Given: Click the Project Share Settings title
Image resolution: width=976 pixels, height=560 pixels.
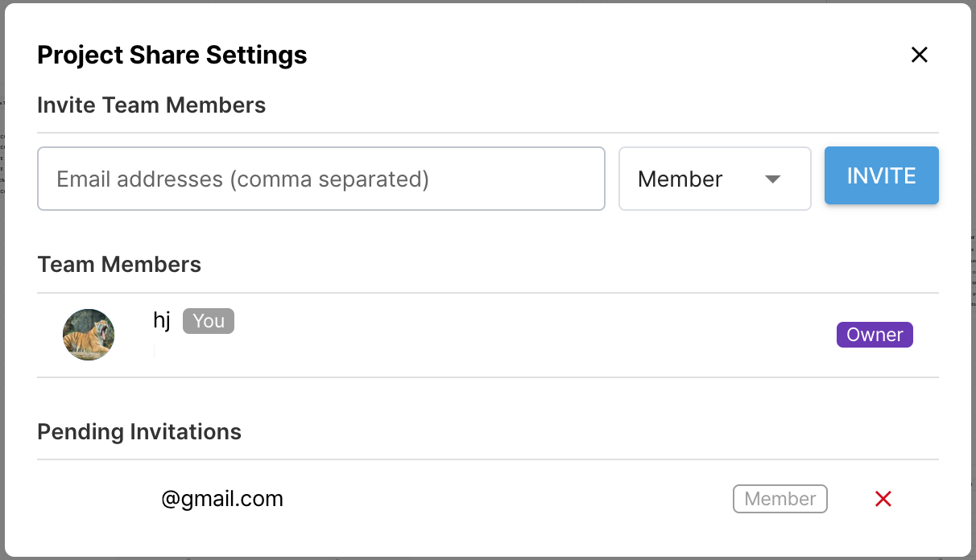Looking at the screenshot, I should coord(172,56).
